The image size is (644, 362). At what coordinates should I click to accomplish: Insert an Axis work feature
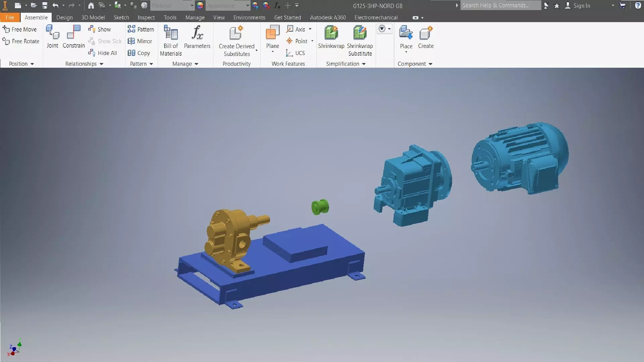pyautogui.click(x=296, y=29)
